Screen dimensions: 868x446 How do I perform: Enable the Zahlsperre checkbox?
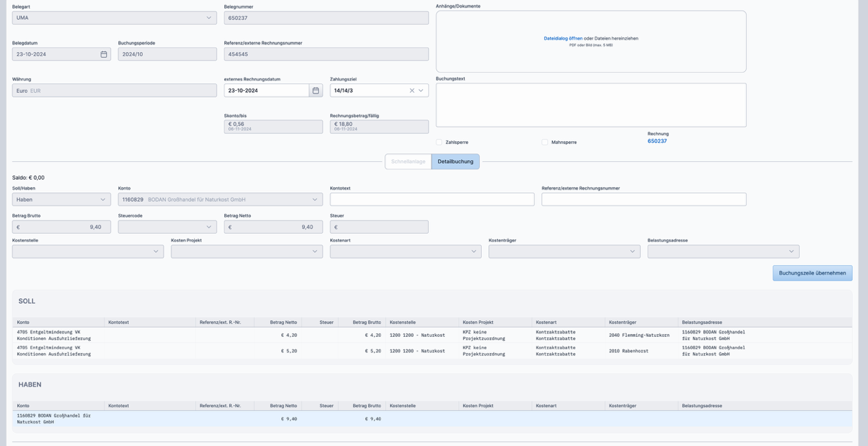pos(439,142)
